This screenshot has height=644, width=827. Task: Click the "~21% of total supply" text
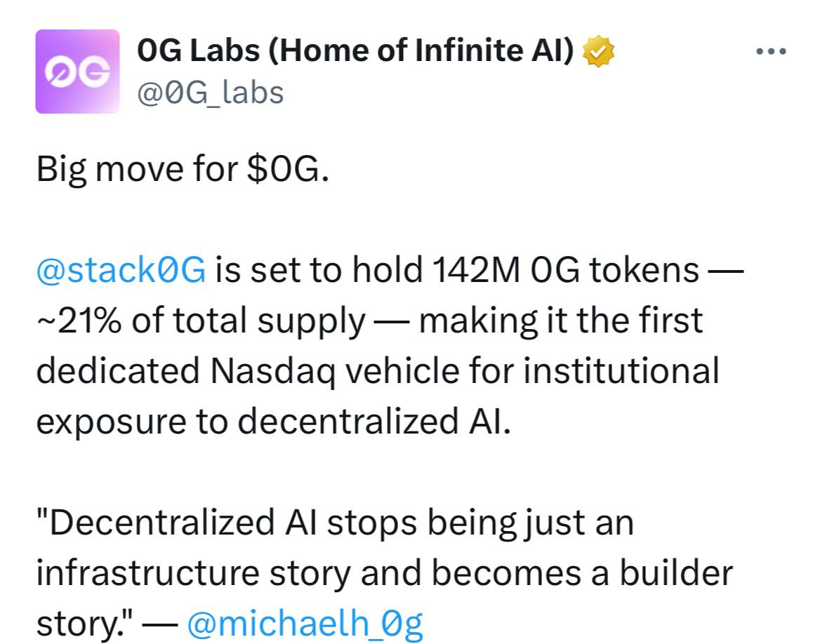pos(201,321)
